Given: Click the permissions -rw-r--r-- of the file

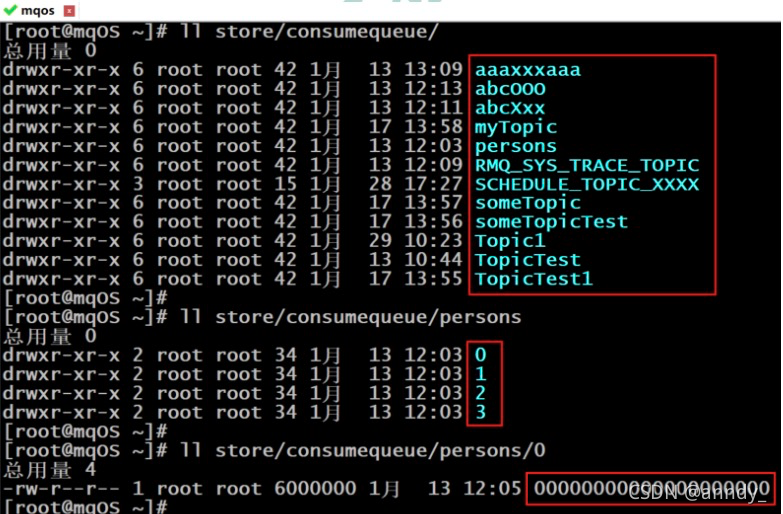Looking at the screenshot, I should coord(61,489).
